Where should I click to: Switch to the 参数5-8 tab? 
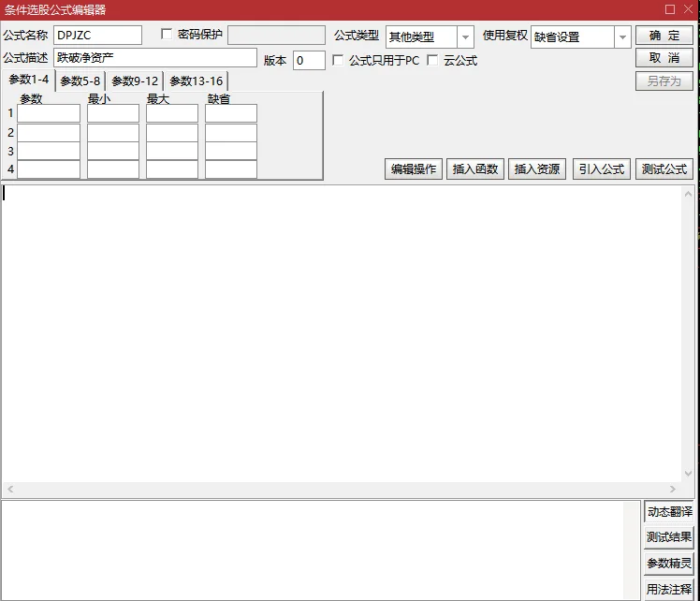pos(80,81)
